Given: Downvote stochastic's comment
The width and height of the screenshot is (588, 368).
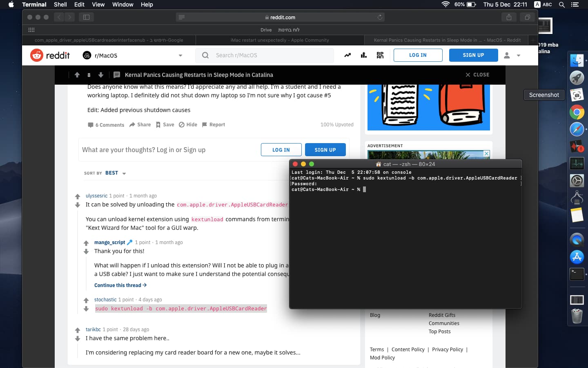Looking at the screenshot, I should click(x=86, y=309).
